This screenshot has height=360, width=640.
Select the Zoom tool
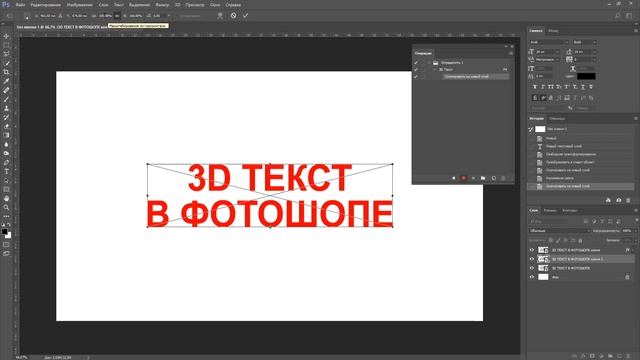pos(6,207)
